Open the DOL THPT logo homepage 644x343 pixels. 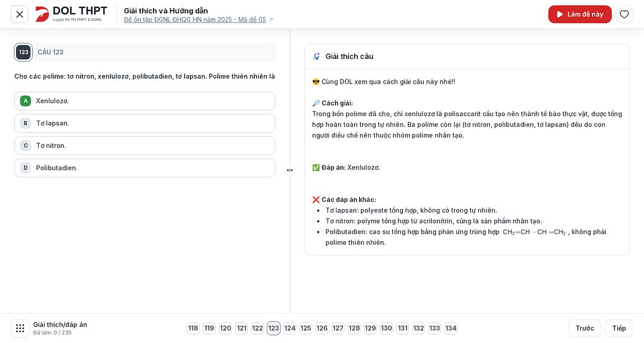point(71,14)
